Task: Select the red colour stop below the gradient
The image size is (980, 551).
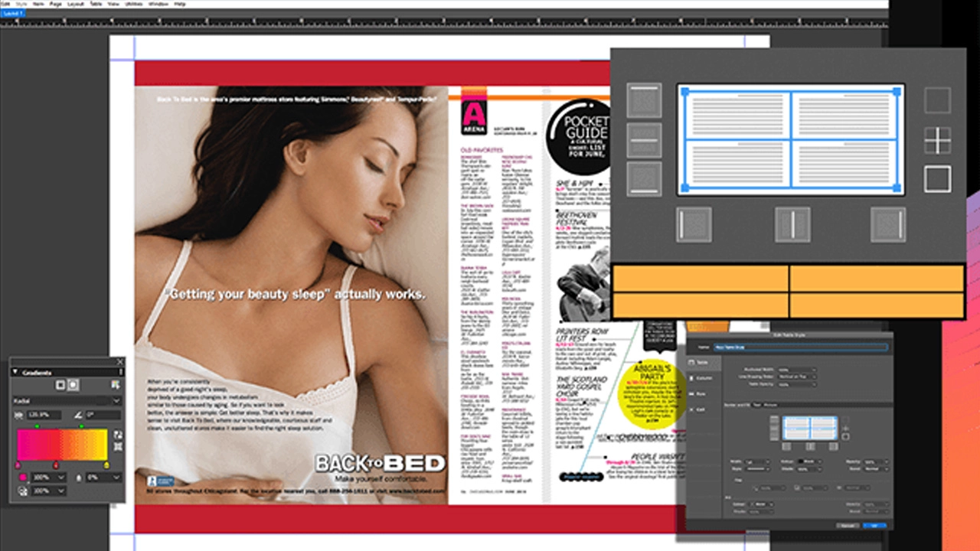Action: click(x=56, y=465)
